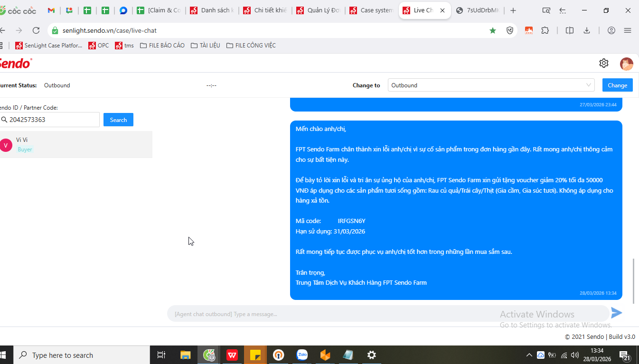Click the IRFGSN6Y voucher code text
Screen dimensions: 639x364
pyautogui.click(x=352, y=221)
